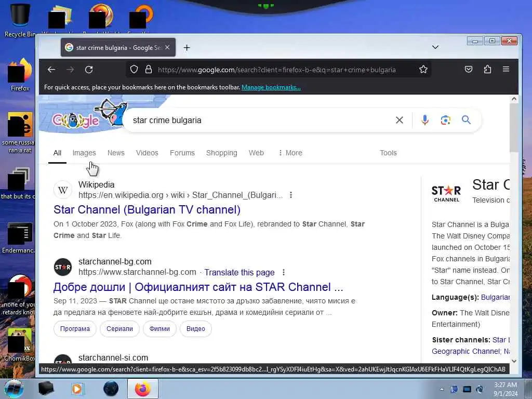Open the Windows Start orb
The height and width of the screenshot is (399, 532).
(14, 389)
